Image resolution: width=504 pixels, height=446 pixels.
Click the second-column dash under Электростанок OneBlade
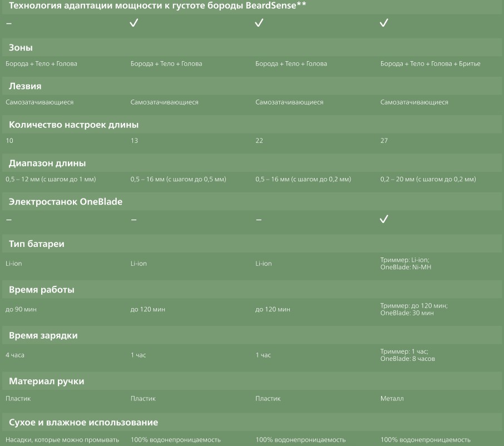[134, 220]
